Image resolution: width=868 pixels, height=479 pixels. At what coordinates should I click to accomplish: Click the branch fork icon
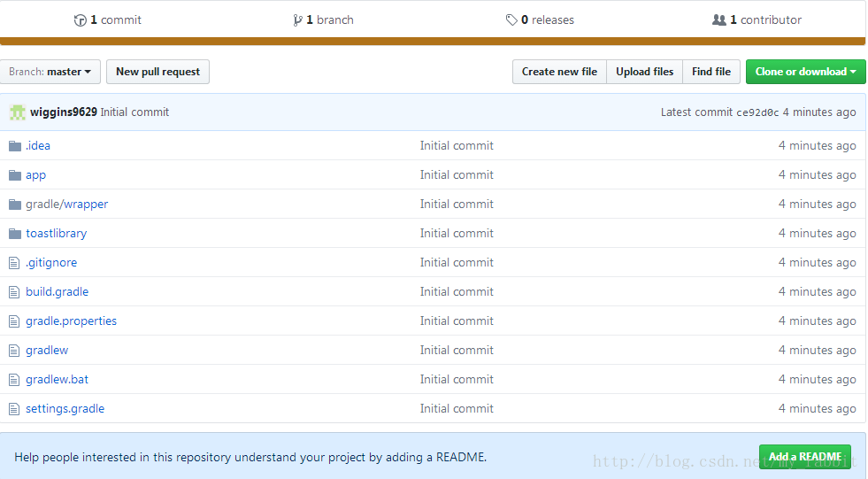point(298,20)
